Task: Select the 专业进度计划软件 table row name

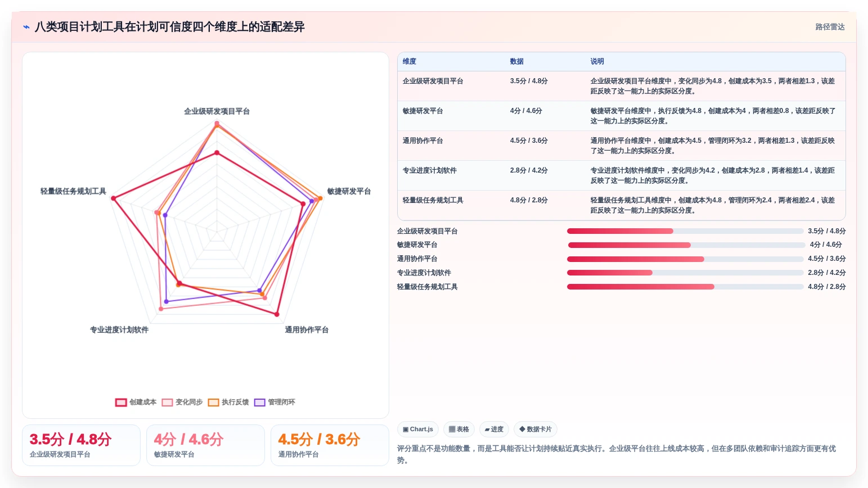Action: (x=430, y=171)
